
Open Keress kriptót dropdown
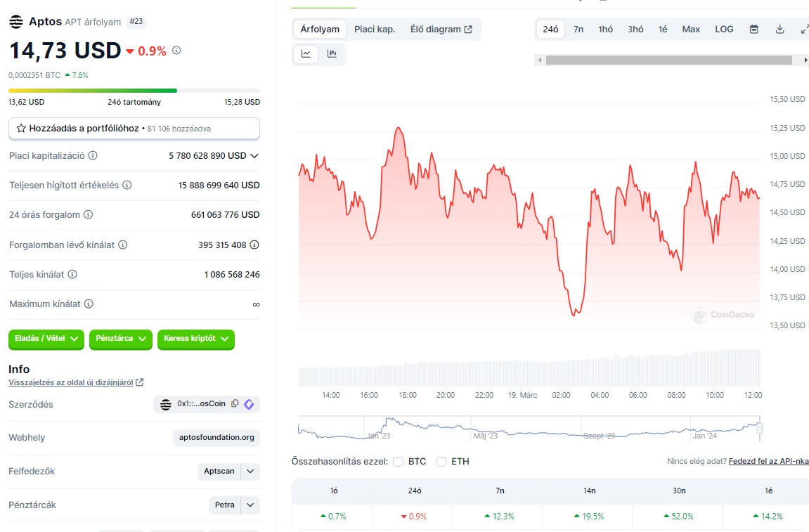pos(196,339)
